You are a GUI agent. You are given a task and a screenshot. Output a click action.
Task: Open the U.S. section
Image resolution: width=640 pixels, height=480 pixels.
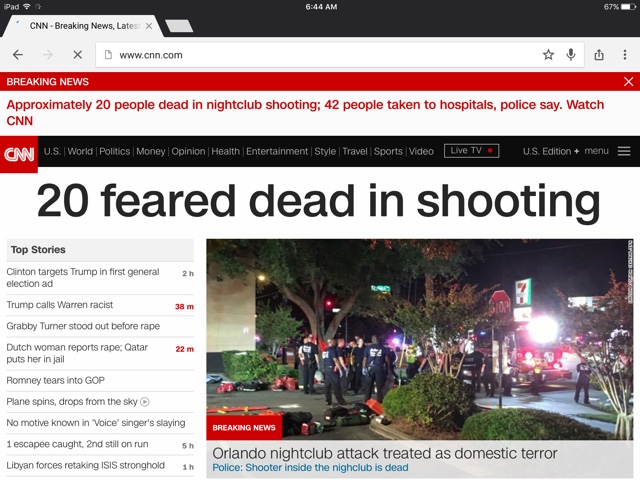[x=52, y=151]
